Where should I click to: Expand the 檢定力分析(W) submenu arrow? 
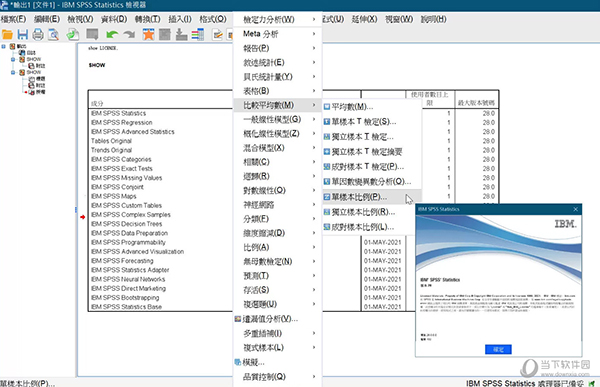tap(314, 19)
